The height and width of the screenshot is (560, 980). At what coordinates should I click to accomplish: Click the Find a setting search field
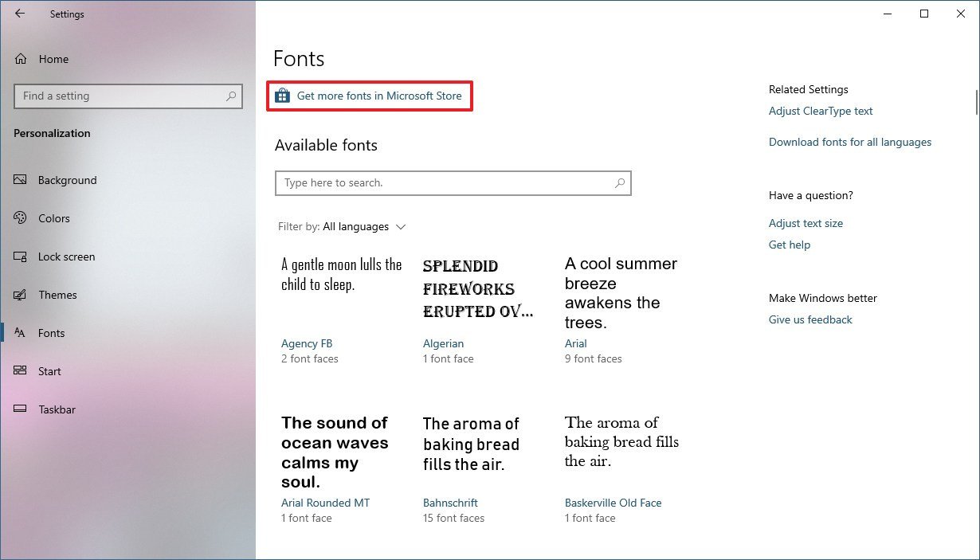pyautogui.click(x=127, y=96)
